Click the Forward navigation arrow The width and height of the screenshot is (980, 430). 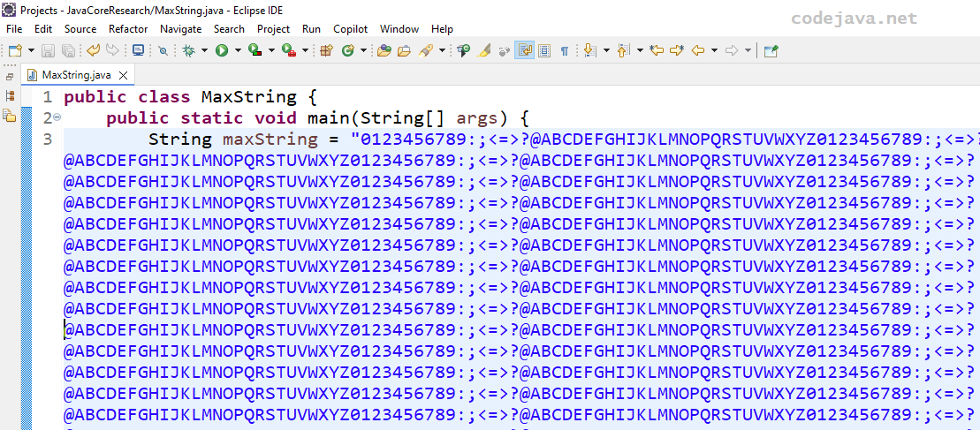click(x=732, y=50)
